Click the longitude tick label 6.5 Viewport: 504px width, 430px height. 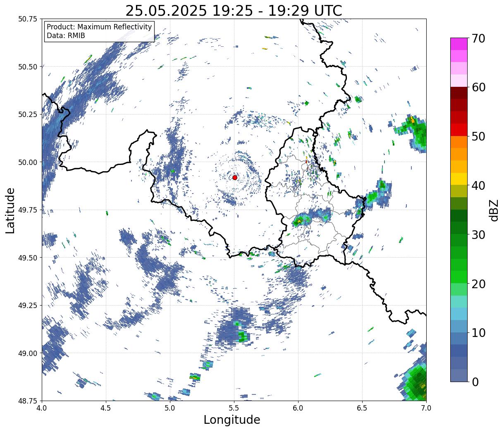(362, 408)
